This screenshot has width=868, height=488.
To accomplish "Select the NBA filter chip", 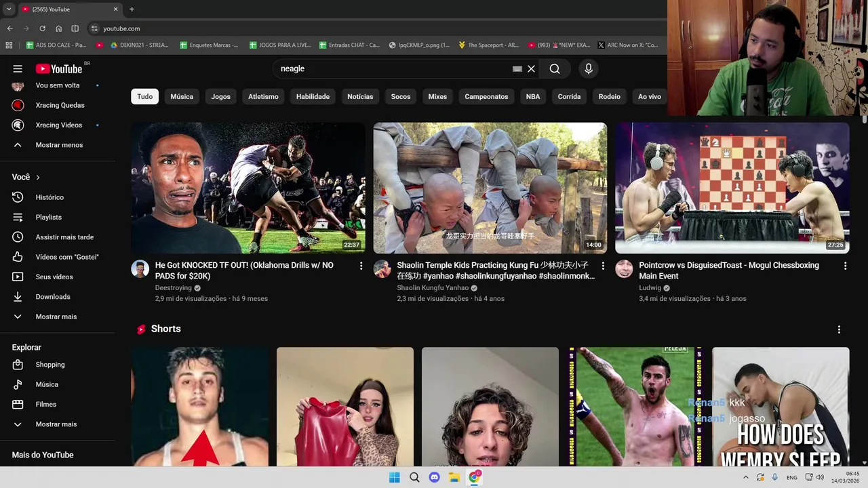I will tap(533, 96).
